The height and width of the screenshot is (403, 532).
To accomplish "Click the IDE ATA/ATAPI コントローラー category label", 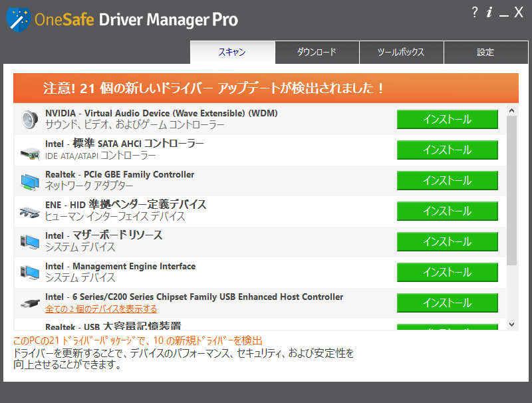I will click(100, 156).
